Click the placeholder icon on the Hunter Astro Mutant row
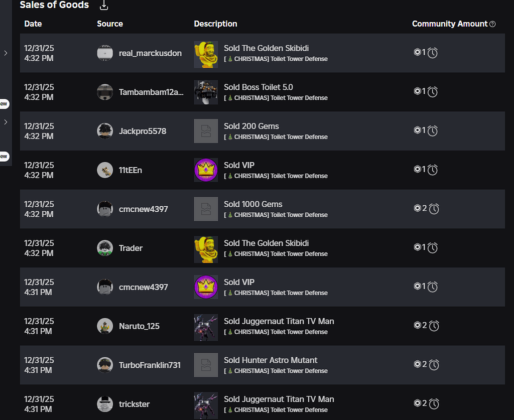Viewport: 514px width, 420px height. pyautogui.click(x=206, y=365)
